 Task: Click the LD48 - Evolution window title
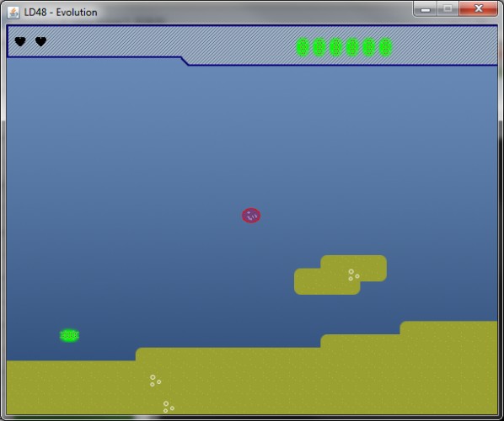[x=61, y=12]
